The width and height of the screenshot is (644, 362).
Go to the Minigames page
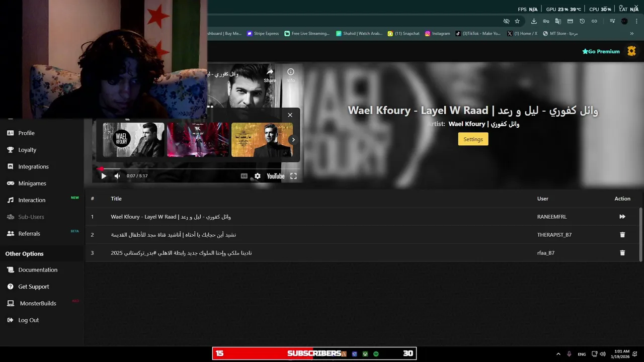[x=32, y=184]
